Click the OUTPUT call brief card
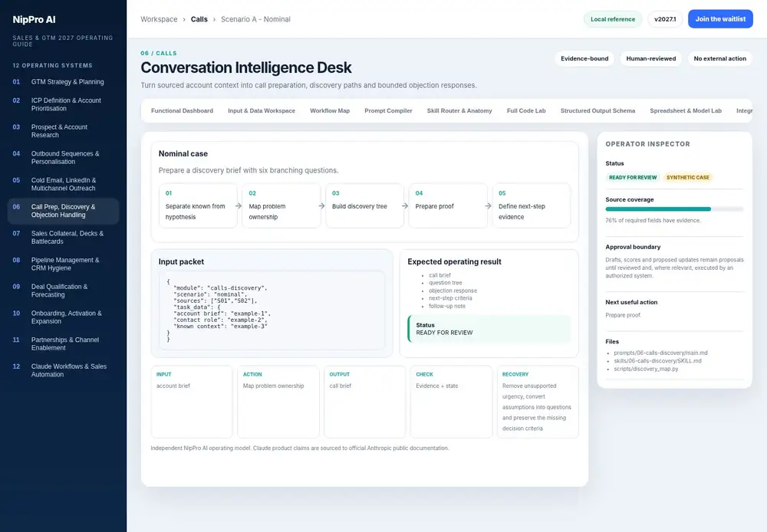This screenshot has width=767, height=532. (365, 402)
